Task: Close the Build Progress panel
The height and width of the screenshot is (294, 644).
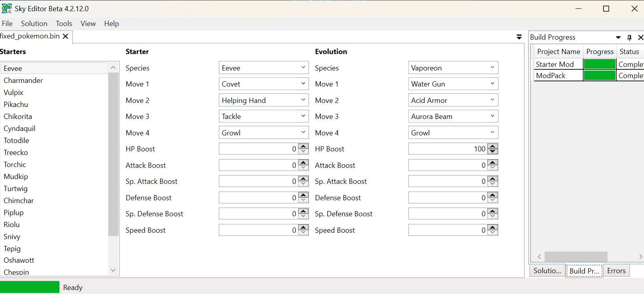Action: coord(640,37)
